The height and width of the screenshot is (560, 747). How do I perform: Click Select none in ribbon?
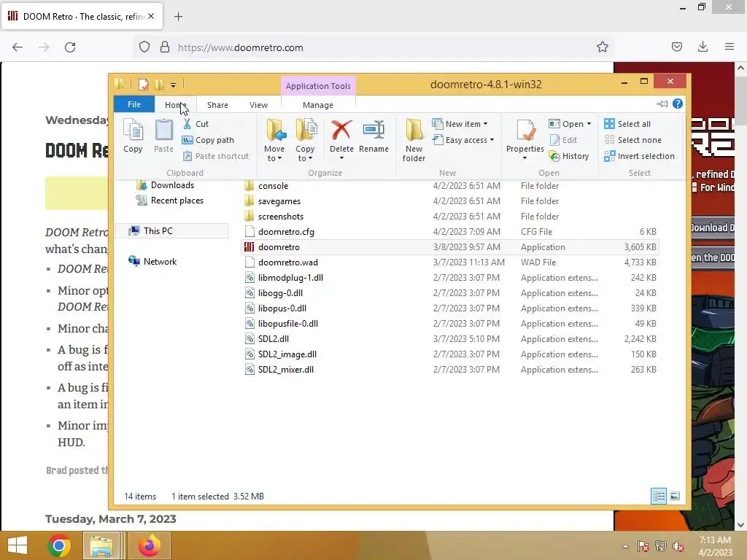click(632, 140)
